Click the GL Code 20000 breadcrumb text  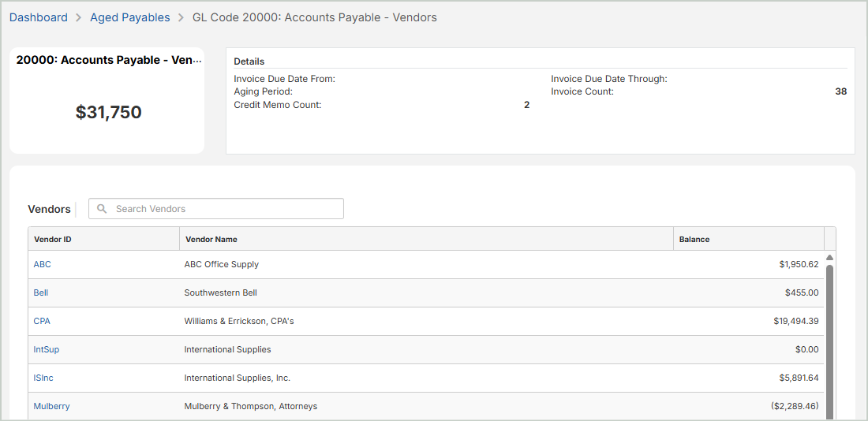[314, 17]
